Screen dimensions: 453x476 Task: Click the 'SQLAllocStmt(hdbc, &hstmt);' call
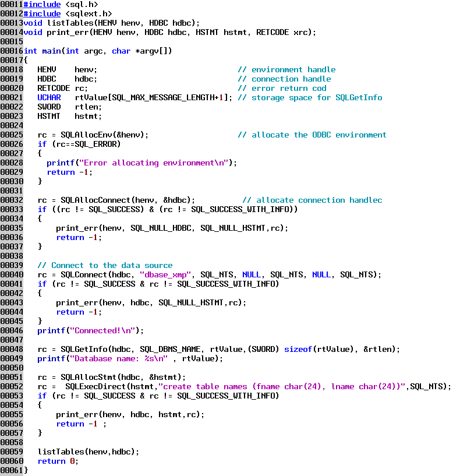tap(123, 378)
